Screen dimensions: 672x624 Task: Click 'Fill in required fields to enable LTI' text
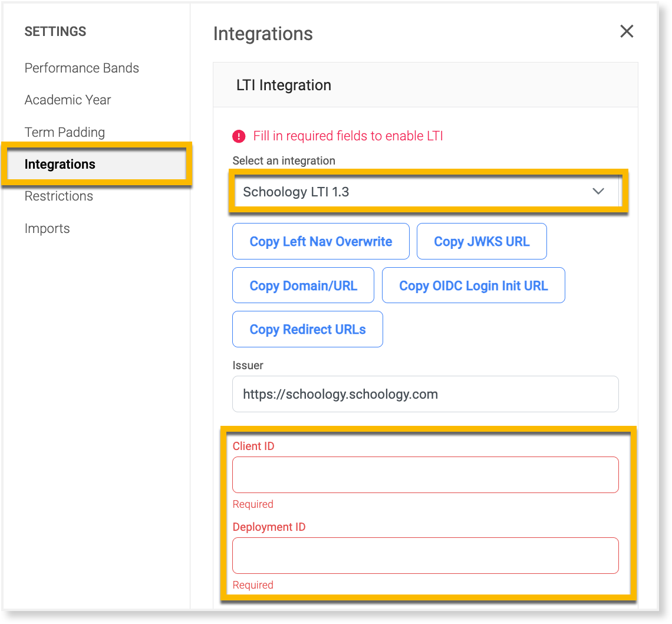coord(348,136)
